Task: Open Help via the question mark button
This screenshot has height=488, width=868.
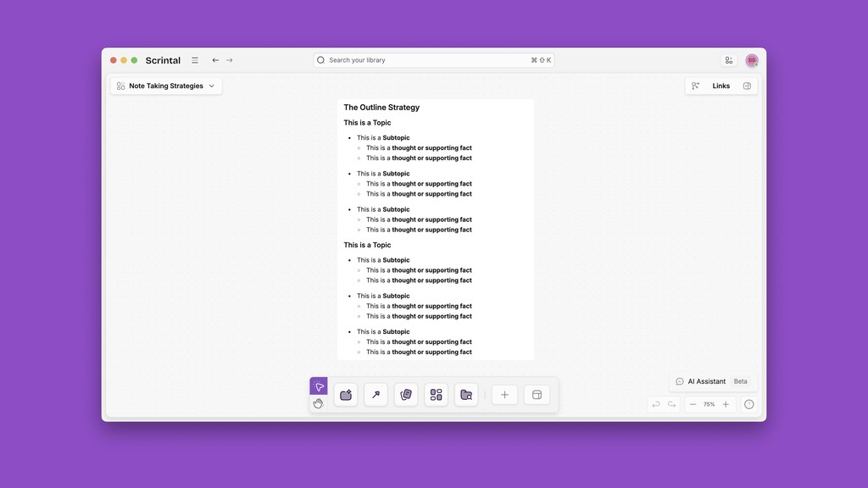Action: (x=748, y=404)
